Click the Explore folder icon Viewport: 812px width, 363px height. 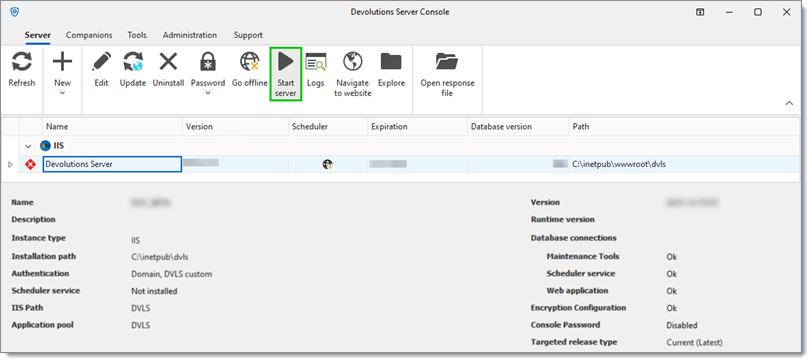click(x=391, y=62)
